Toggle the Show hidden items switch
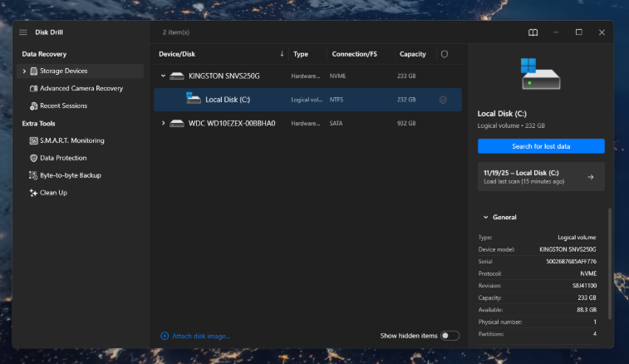Viewport: 629px width, 364px height. (450, 336)
